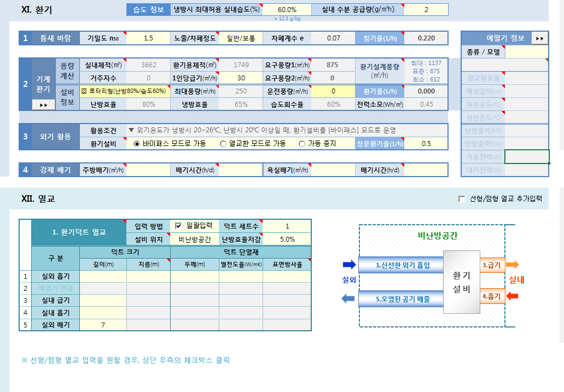Viewport: 564px width, 392px height.
Task: Choose the 가동 중지 radio option
Action: [x=303, y=144]
